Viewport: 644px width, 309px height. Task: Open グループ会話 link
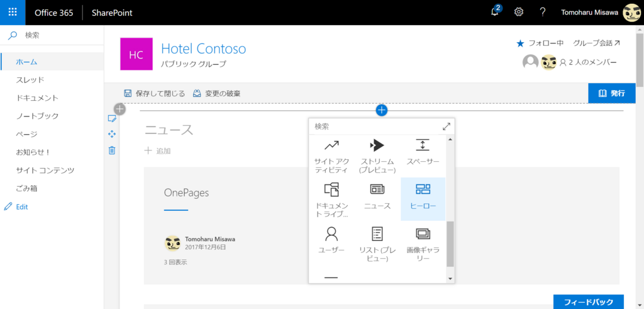(596, 43)
